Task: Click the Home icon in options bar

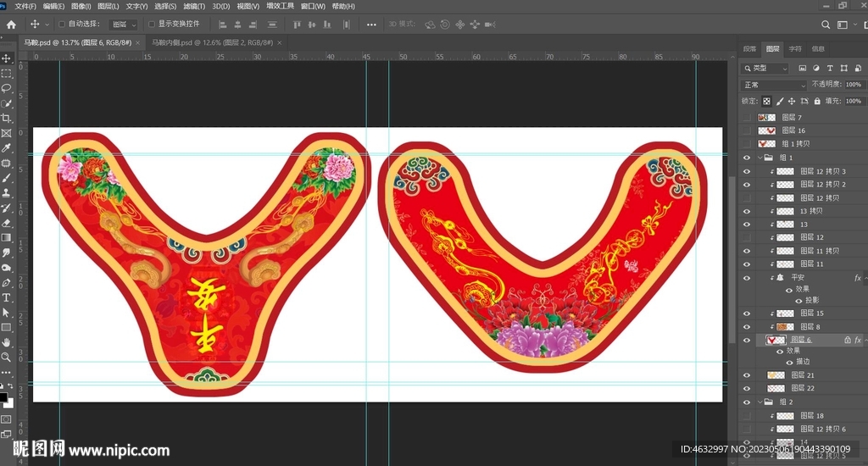Action: pos(11,25)
